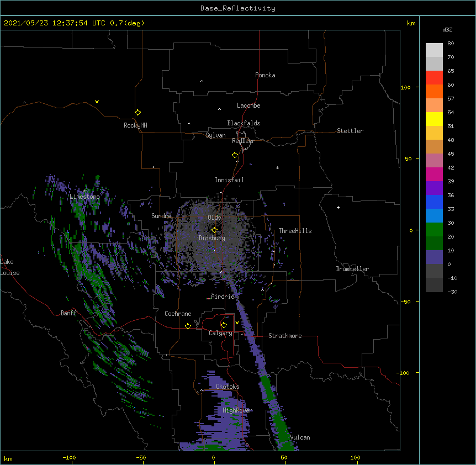Click the dBZ legend heading
The width and height of the screenshot is (476, 465).
pyautogui.click(x=447, y=30)
